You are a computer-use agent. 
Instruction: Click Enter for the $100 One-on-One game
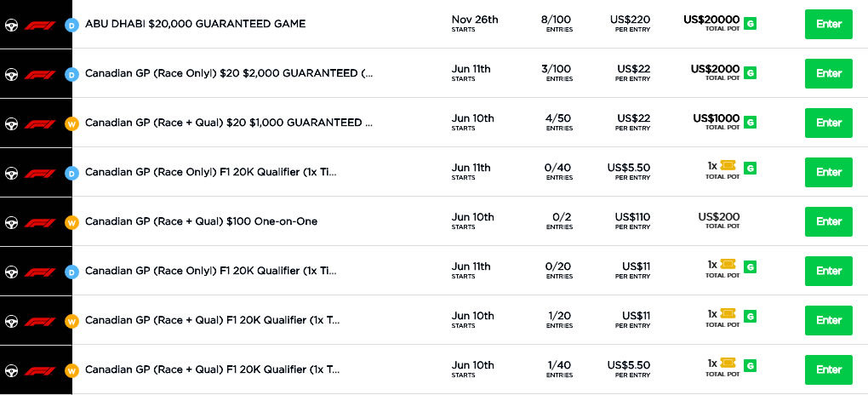click(829, 221)
